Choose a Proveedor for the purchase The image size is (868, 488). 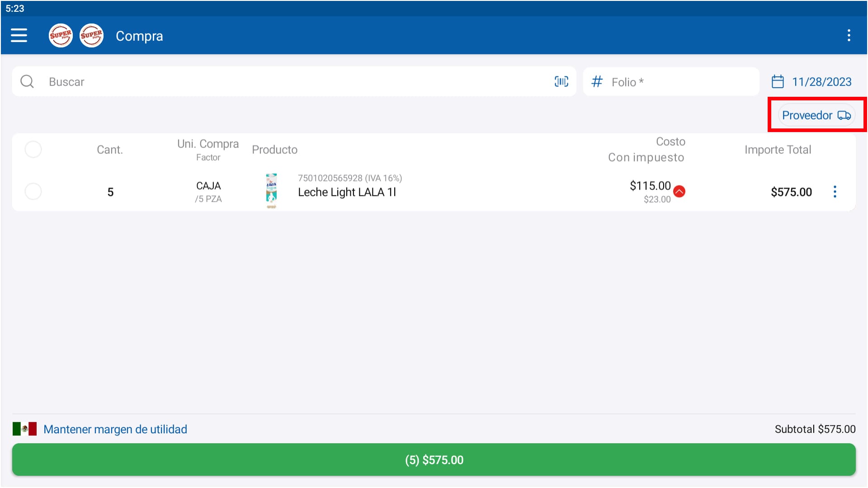tap(816, 115)
